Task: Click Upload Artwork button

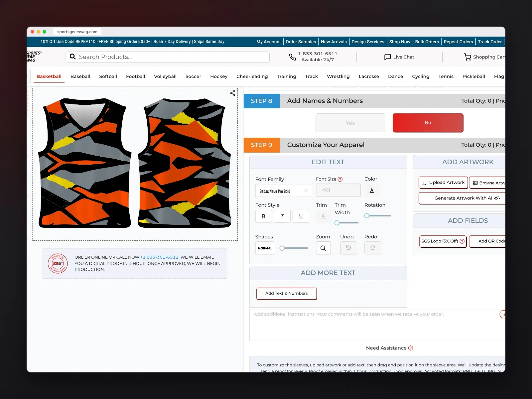Action: tap(443, 183)
